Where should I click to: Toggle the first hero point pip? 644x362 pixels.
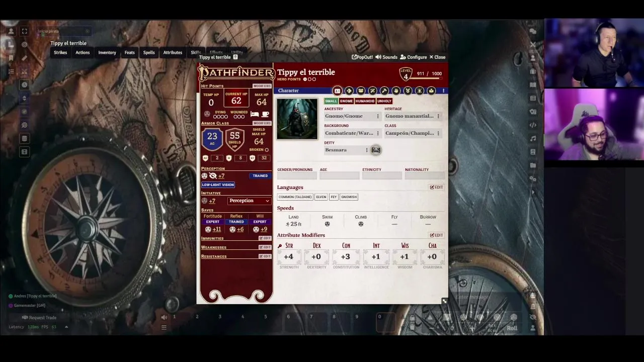pyautogui.click(x=305, y=79)
